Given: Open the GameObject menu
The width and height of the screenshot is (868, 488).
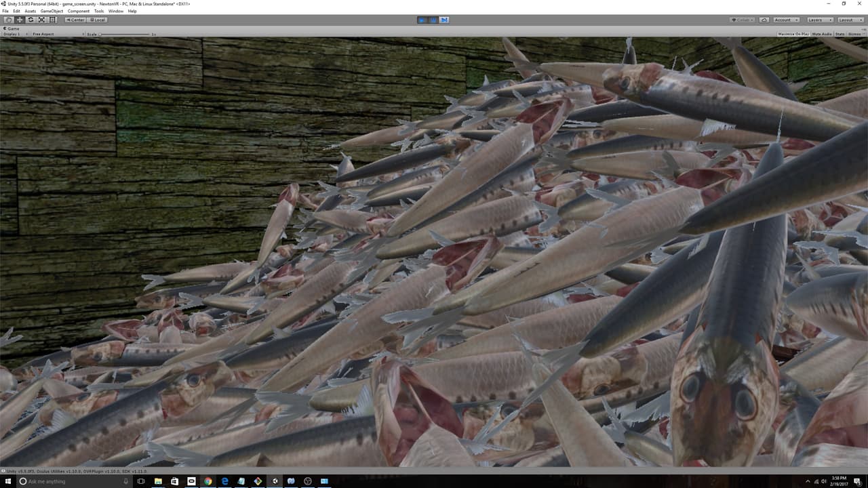Looking at the screenshot, I should pos(52,11).
